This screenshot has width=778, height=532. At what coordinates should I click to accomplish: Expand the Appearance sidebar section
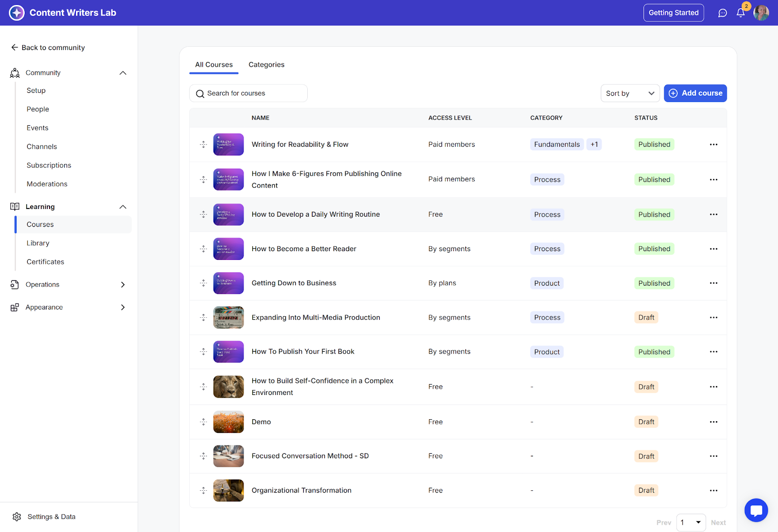[123, 308]
